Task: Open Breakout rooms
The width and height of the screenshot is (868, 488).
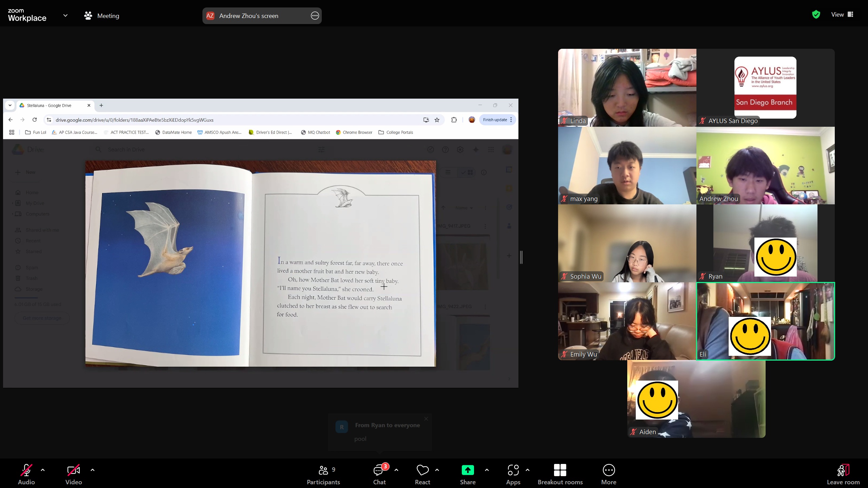Action: [560, 474]
